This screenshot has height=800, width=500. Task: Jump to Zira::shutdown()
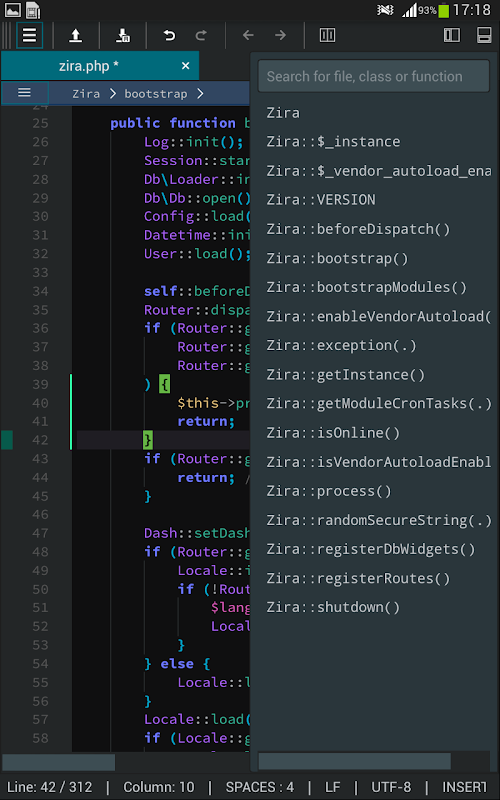tap(333, 607)
